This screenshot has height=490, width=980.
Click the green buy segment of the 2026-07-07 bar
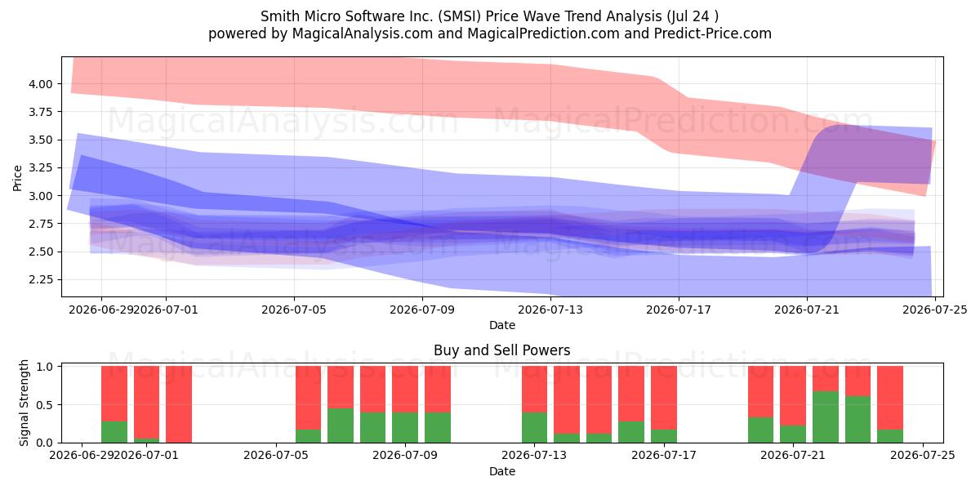341,425
